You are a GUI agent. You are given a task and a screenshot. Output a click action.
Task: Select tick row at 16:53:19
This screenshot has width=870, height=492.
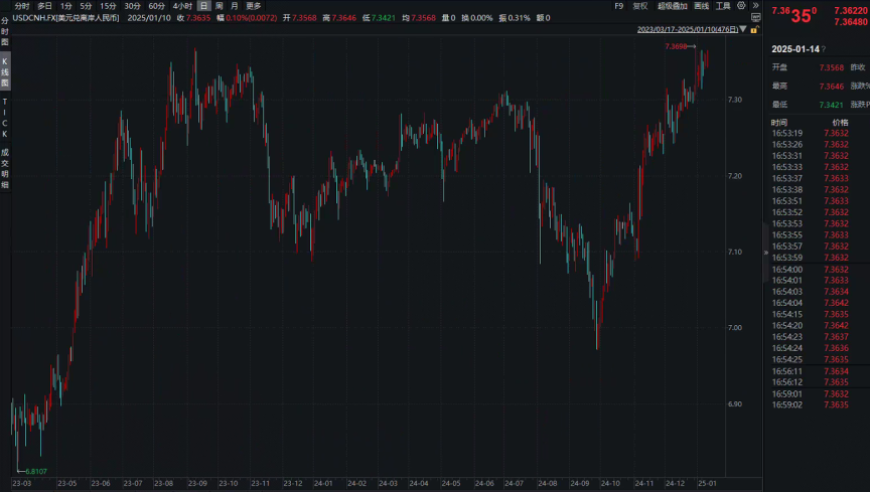pos(817,133)
